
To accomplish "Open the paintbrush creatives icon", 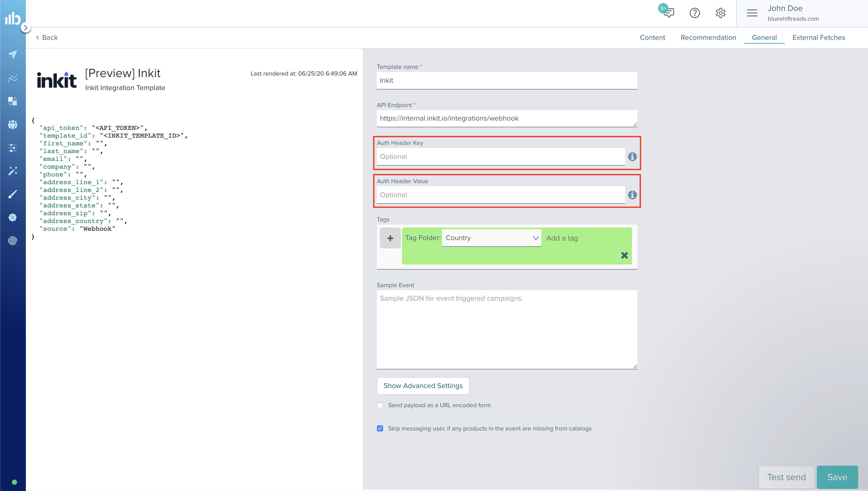I will (12, 194).
